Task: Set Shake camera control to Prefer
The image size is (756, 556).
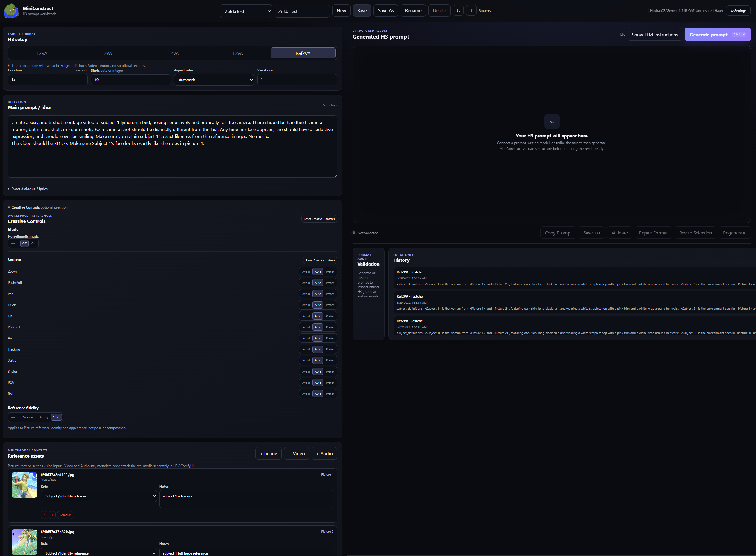Action: click(x=330, y=372)
